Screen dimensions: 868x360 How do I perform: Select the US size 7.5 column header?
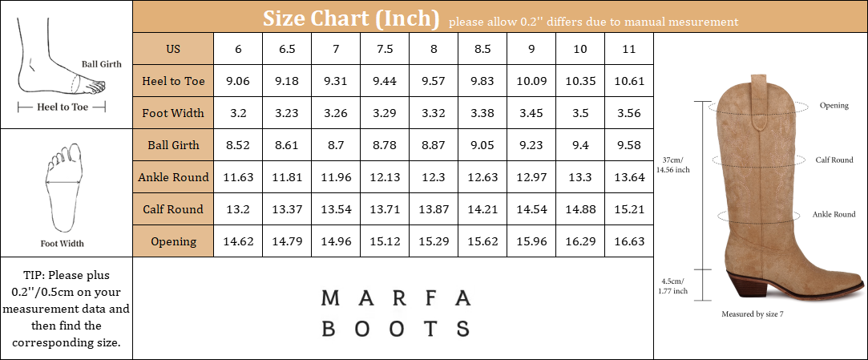[385, 49]
